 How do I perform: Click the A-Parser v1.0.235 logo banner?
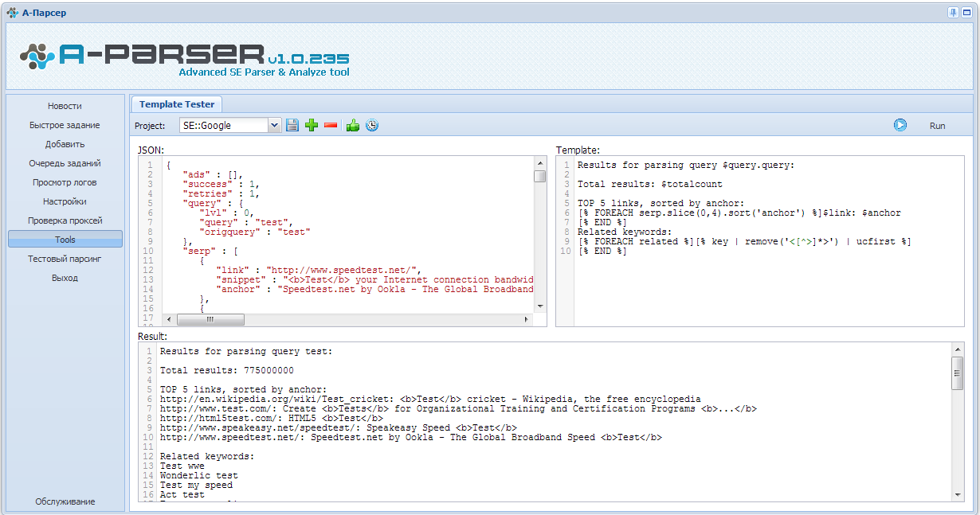coord(184,60)
